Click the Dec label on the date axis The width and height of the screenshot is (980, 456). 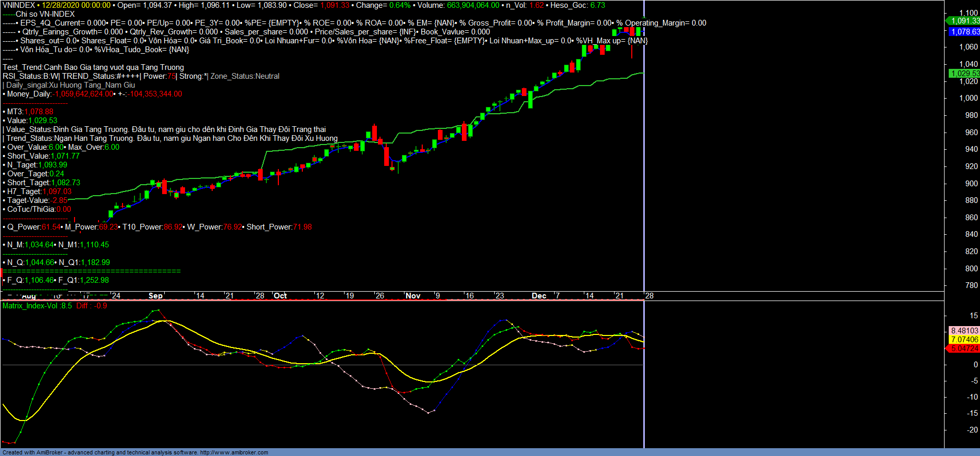point(539,296)
